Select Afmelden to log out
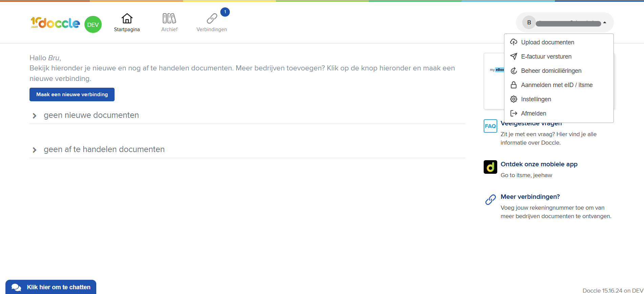Image resolution: width=644 pixels, height=294 pixels. click(559, 113)
